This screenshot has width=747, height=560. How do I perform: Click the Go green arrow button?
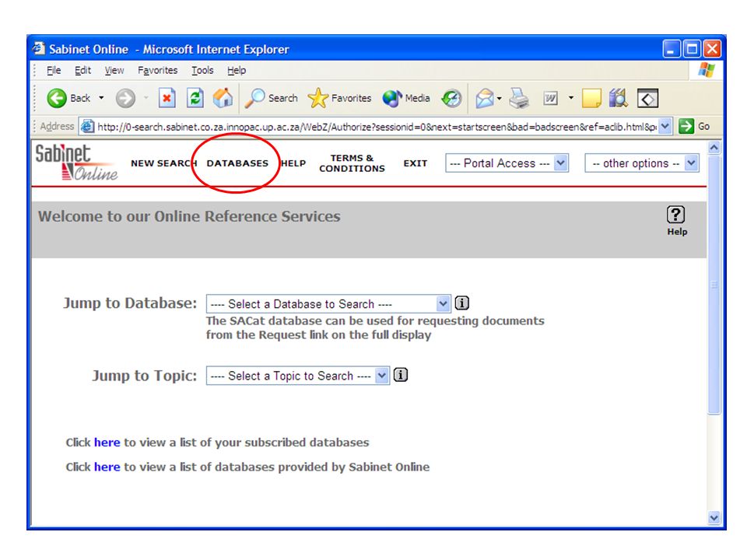point(694,126)
